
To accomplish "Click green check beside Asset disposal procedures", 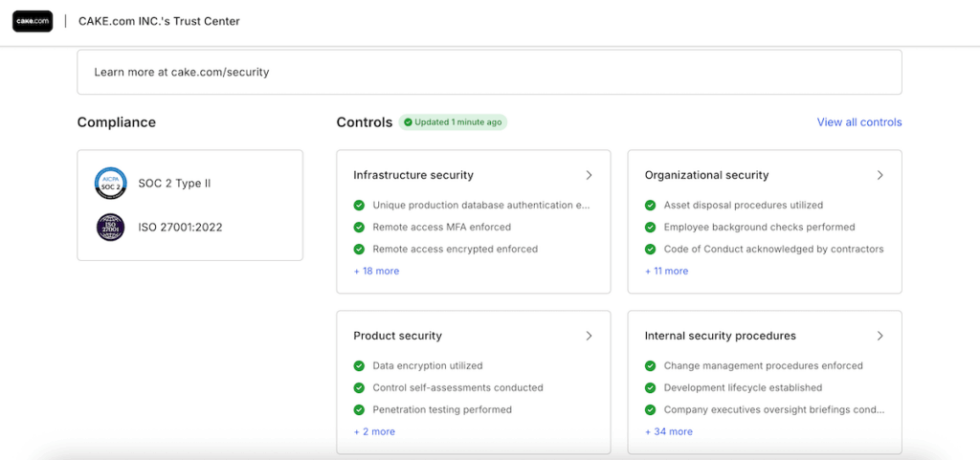I will point(651,206).
